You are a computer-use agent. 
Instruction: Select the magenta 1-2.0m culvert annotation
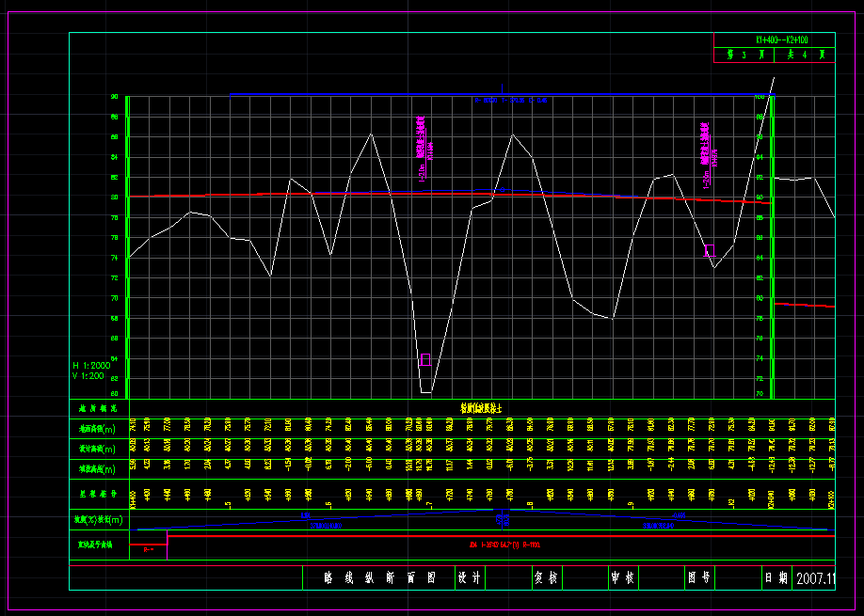pos(423,149)
